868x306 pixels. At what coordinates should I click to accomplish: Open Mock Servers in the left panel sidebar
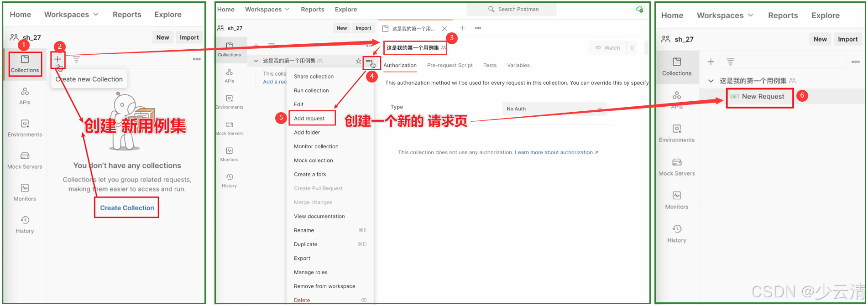coord(25,161)
